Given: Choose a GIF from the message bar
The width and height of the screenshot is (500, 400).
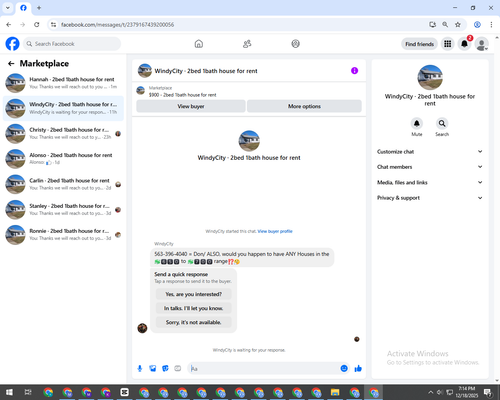Looking at the screenshot, I should point(178,368).
